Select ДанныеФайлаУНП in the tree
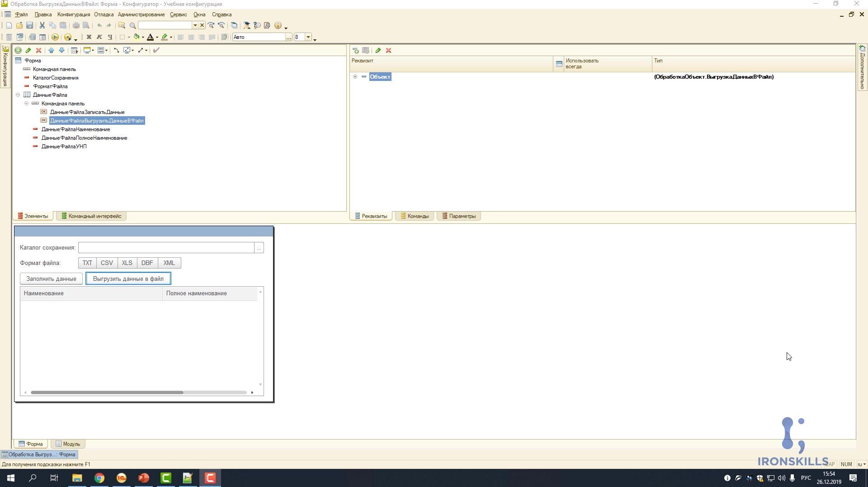868x487 pixels. (64, 147)
